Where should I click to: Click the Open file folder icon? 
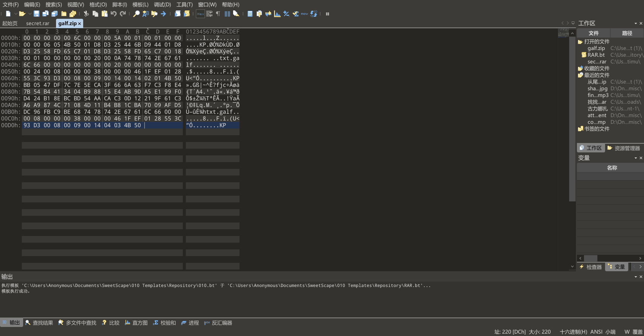22,14
